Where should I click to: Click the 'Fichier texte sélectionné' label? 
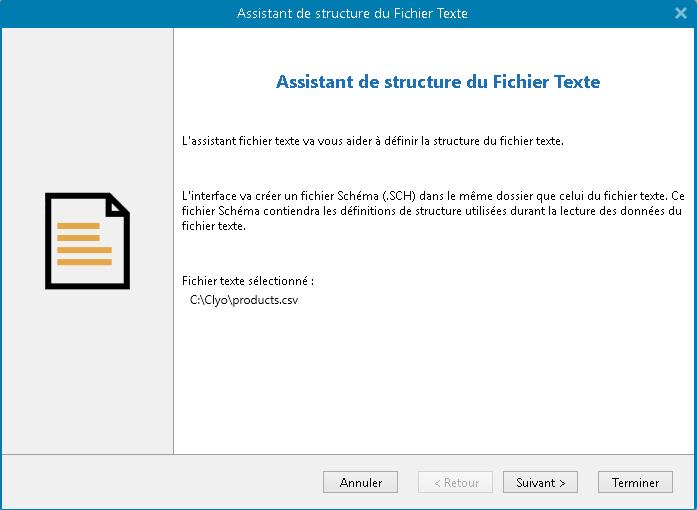coord(248,281)
